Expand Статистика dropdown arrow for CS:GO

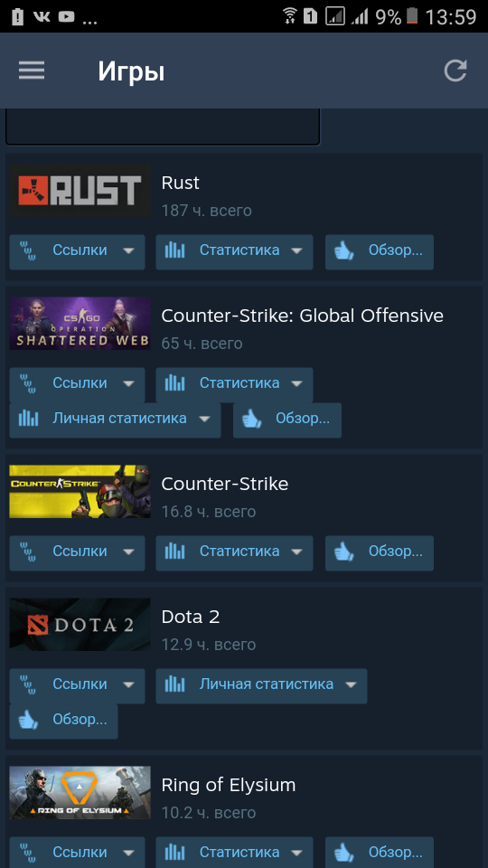click(x=296, y=383)
